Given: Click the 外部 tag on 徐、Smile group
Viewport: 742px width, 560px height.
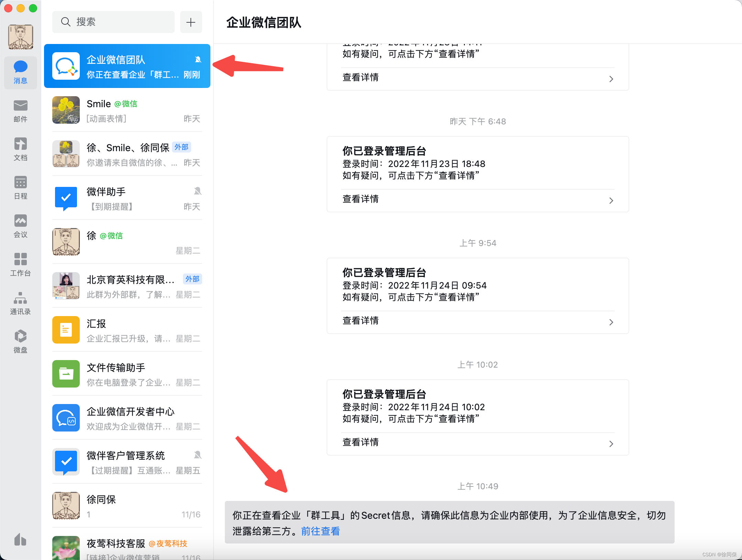Looking at the screenshot, I should [182, 147].
